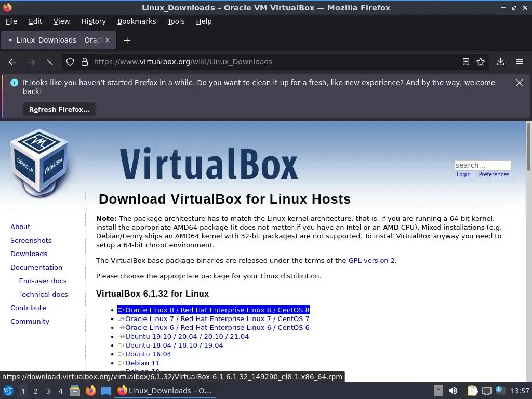Download the Debian 11 package
The image size is (532, 399).
138,363
